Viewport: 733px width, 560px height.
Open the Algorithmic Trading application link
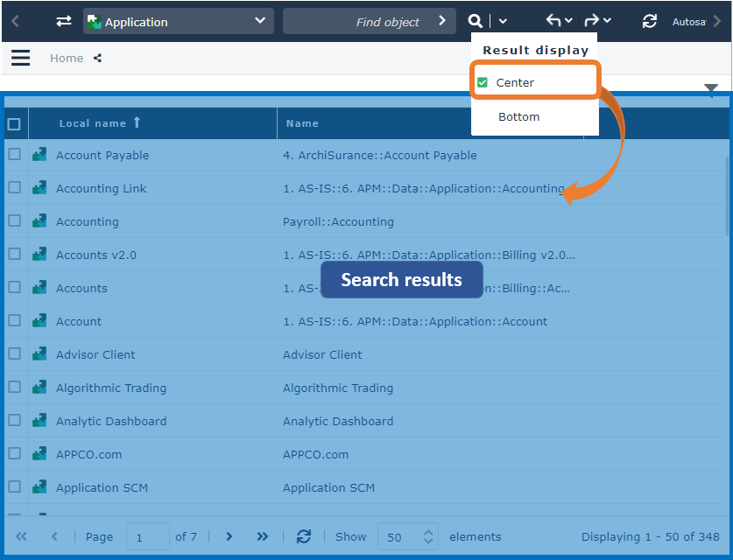click(x=111, y=388)
